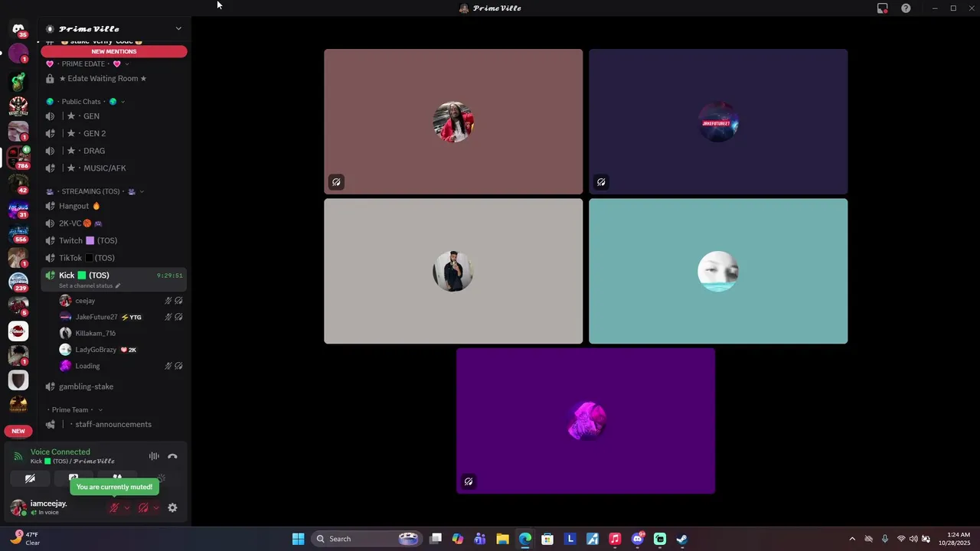Select user Killakam_716 in voice list

pos(121,333)
